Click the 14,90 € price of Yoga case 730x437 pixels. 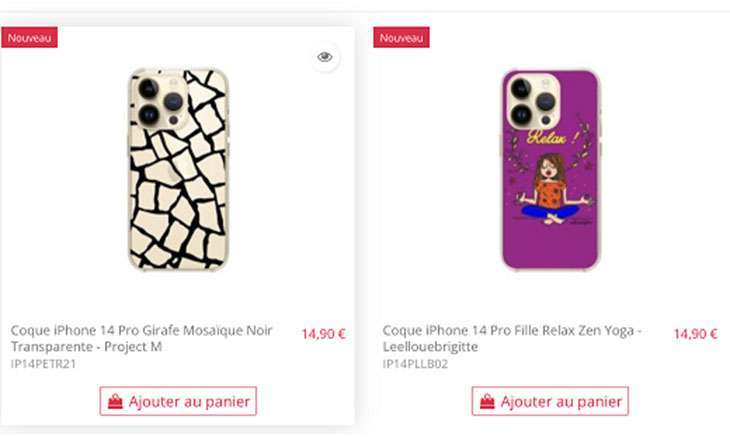(x=696, y=334)
